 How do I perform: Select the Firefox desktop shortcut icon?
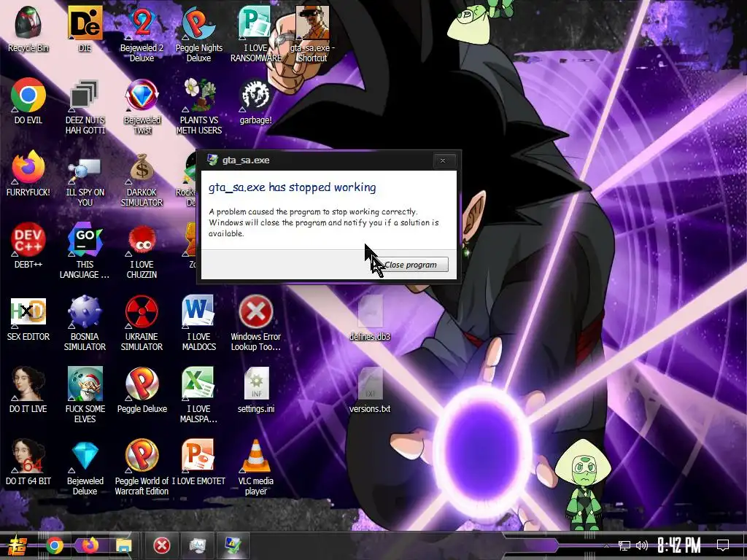coord(28,168)
